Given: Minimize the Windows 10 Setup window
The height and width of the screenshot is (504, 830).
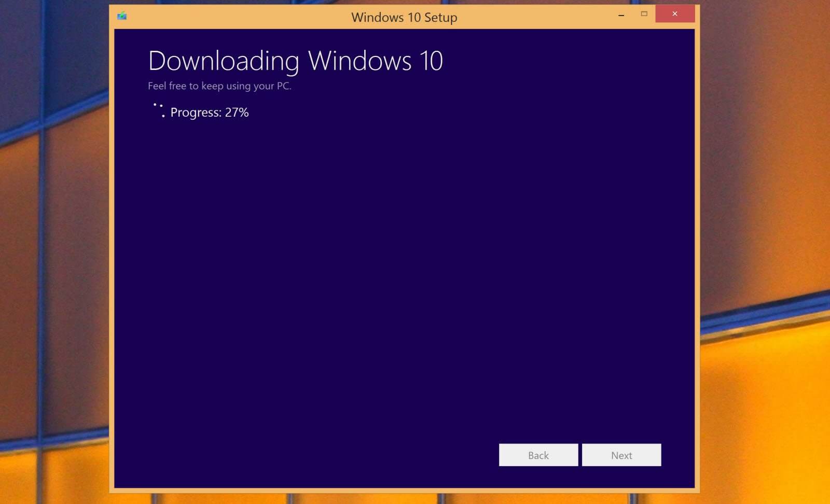Looking at the screenshot, I should (621, 15).
